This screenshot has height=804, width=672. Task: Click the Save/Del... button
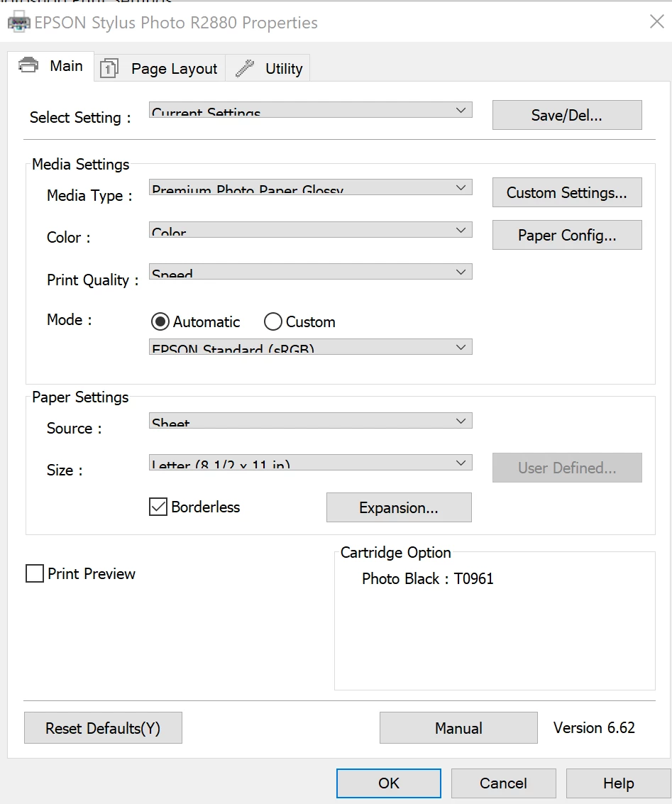click(567, 115)
